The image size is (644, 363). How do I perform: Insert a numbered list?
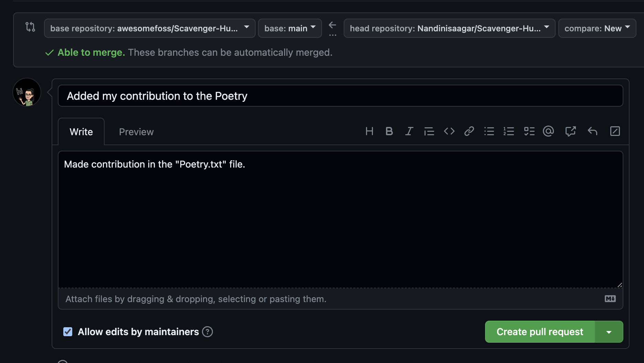[509, 131]
